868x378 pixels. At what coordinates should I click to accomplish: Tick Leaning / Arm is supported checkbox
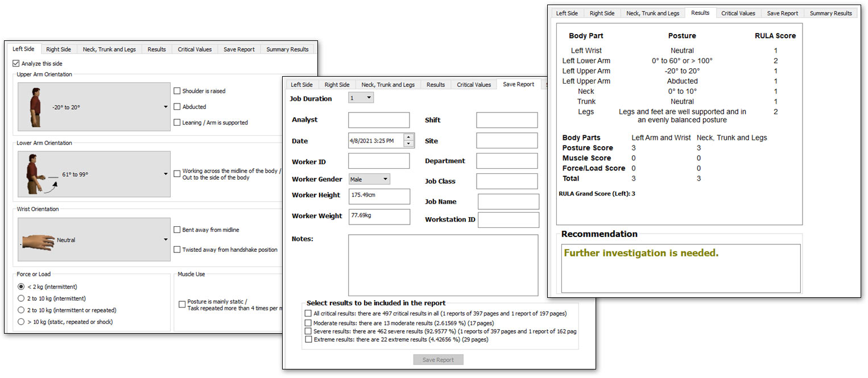[177, 122]
